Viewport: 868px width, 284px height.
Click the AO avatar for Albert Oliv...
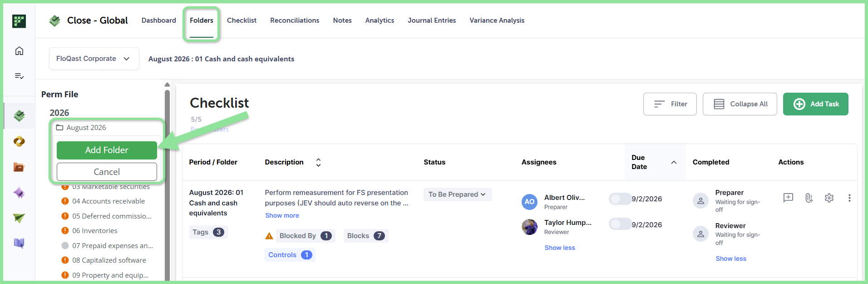(529, 202)
